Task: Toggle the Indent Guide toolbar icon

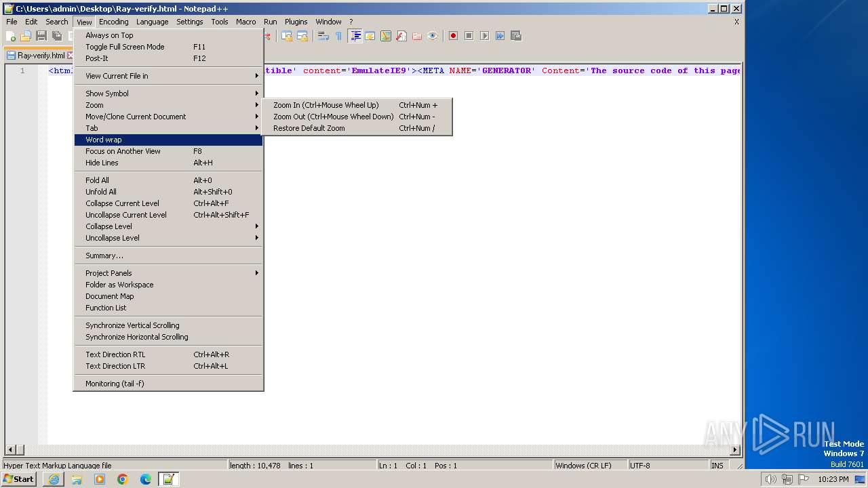Action: click(x=355, y=36)
